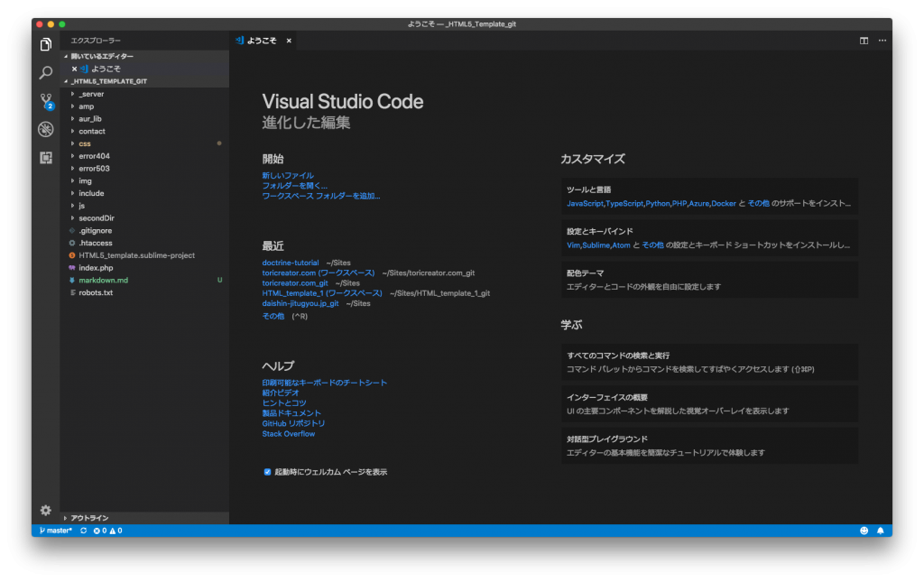Close ようこそ in the open editors list

pyautogui.click(x=74, y=69)
